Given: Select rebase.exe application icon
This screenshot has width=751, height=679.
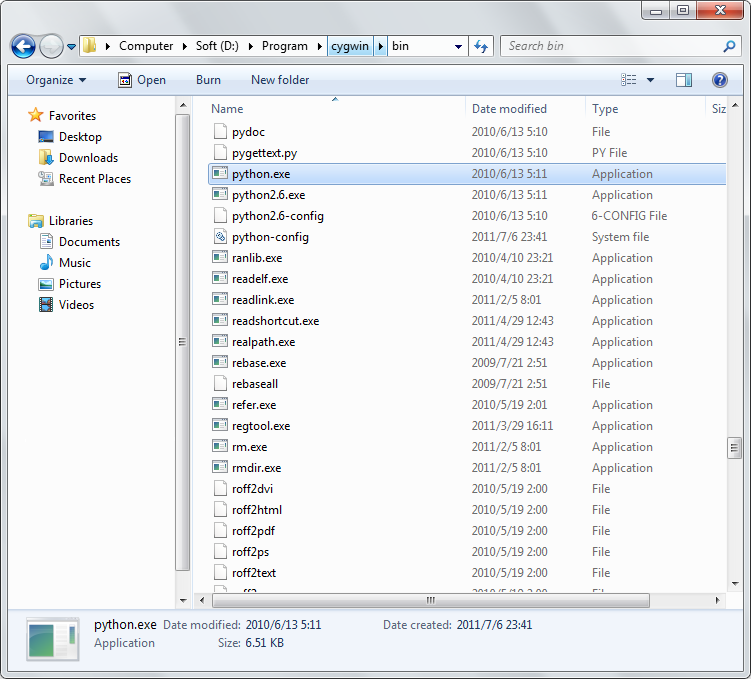Looking at the screenshot, I should (x=220, y=362).
